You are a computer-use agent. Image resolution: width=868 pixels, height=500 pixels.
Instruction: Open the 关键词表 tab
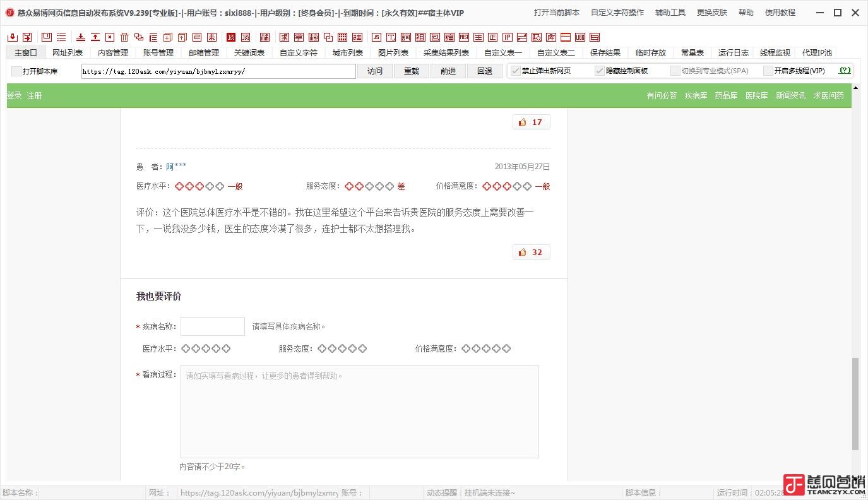point(249,52)
